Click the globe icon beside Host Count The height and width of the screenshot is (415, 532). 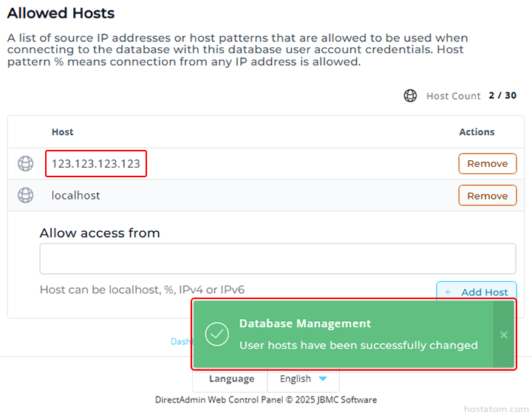point(410,96)
